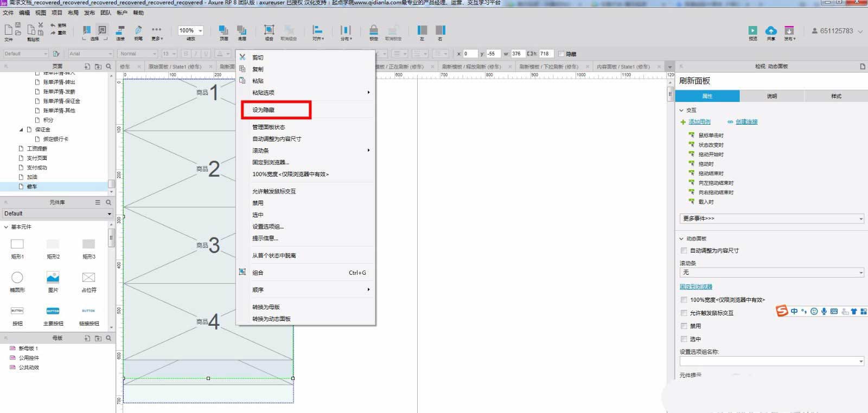Click the 锁定 (Lock) padlock icon
Viewport: 868px width, 413px height.
tap(374, 30)
